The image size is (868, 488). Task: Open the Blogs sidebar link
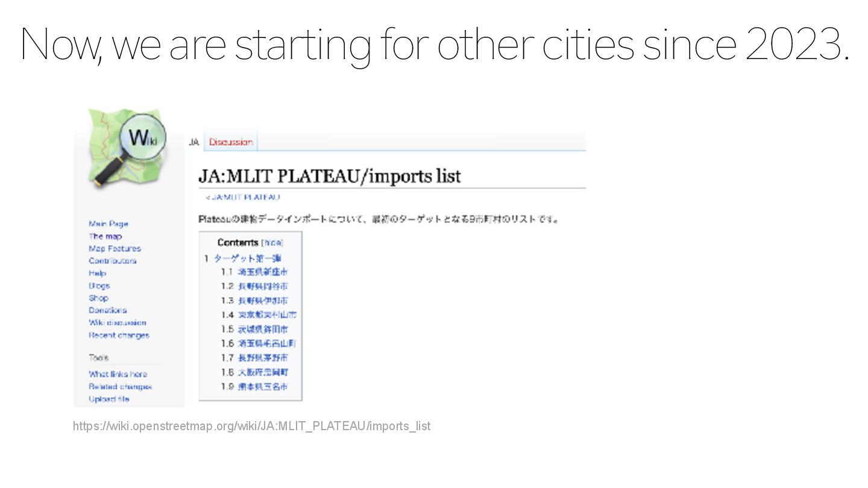(99, 286)
